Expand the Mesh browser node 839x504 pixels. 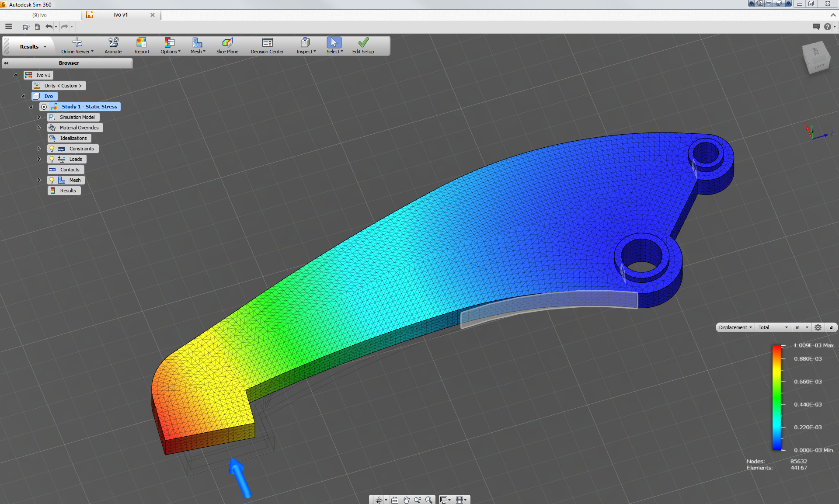click(x=39, y=180)
